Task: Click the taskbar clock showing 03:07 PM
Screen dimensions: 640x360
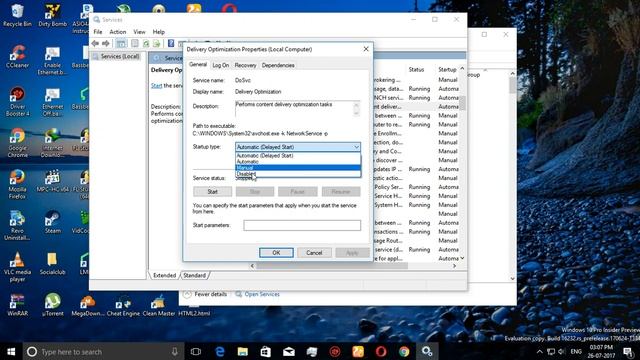Action: point(601,351)
